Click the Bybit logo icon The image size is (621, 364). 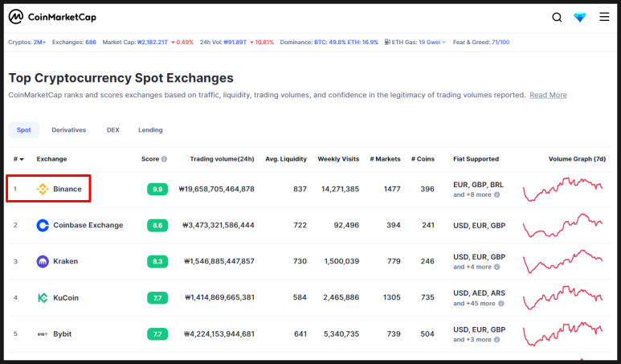[x=43, y=334]
